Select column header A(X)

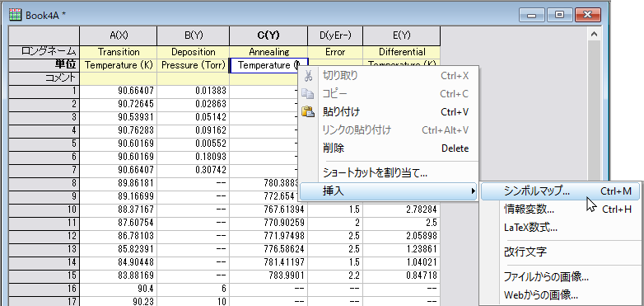pos(119,35)
